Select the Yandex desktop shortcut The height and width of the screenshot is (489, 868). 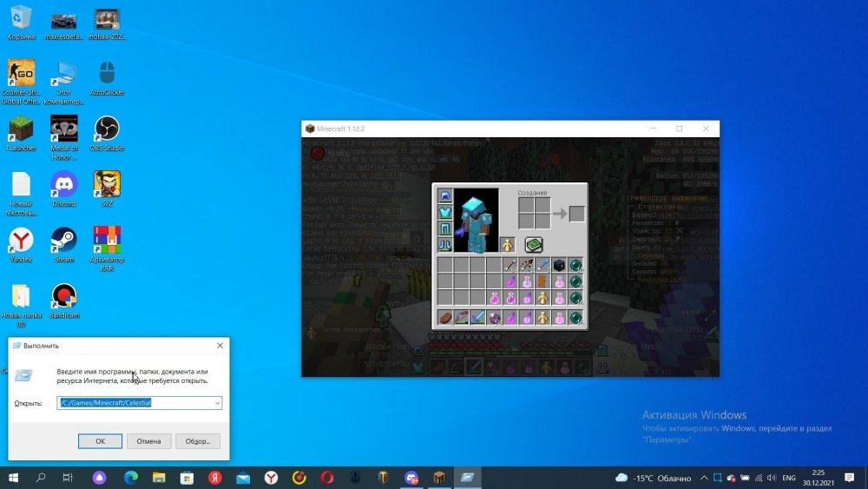coord(21,245)
